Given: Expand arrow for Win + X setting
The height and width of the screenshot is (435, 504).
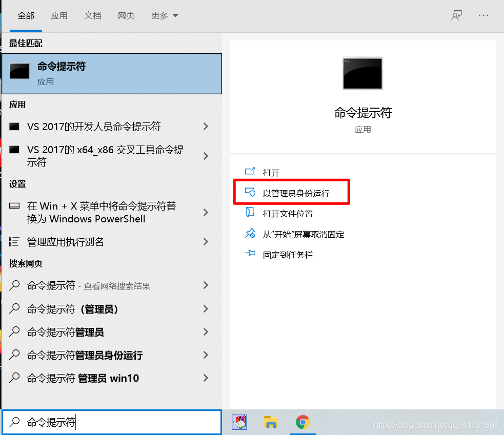Looking at the screenshot, I should 206,212.
